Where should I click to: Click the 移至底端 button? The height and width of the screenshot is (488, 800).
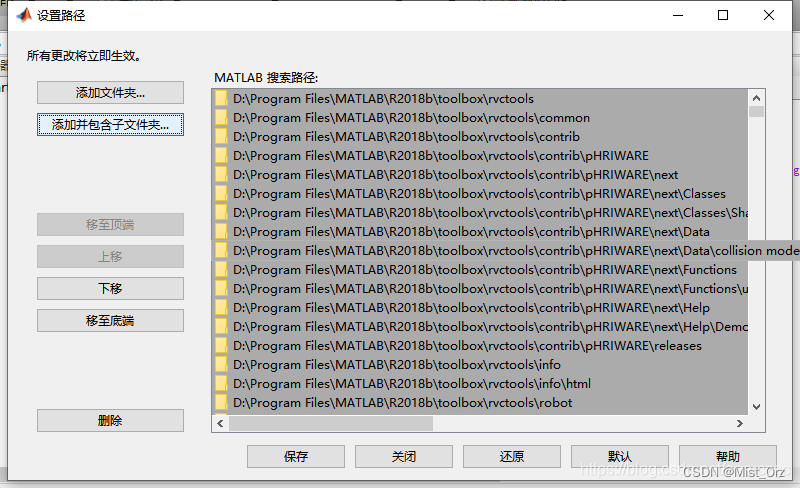[x=110, y=321]
